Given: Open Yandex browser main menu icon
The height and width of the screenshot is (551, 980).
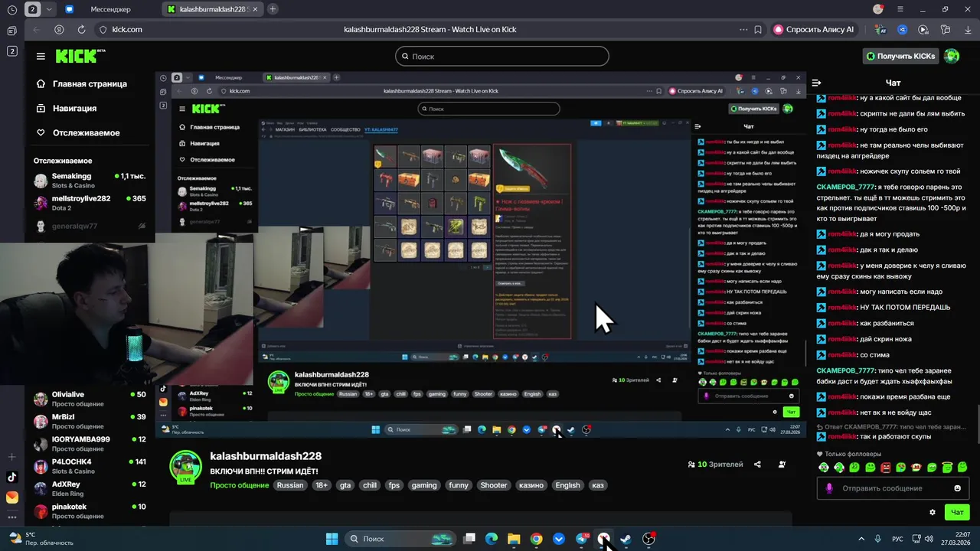Looking at the screenshot, I should click(901, 9).
